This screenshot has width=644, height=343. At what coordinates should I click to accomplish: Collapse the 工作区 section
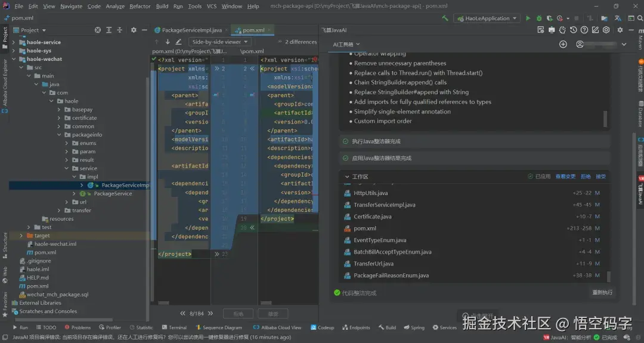click(x=347, y=177)
